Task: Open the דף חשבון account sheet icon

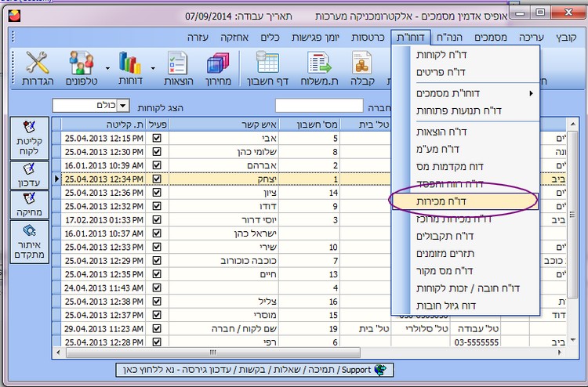Action: pos(267,69)
